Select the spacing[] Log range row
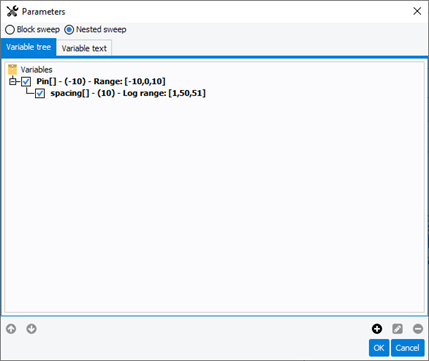 (128, 93)
